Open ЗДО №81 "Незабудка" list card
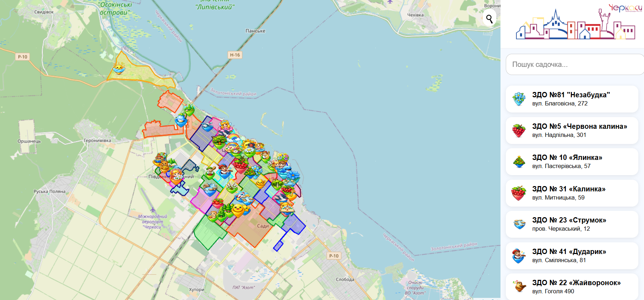Screen dimensions: 644x300 572,99
